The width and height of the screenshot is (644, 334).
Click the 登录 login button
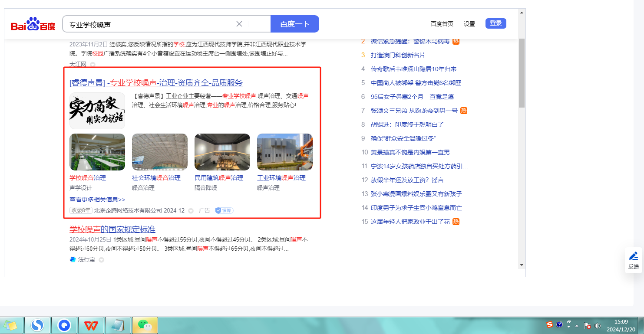[x=495, y=23]
